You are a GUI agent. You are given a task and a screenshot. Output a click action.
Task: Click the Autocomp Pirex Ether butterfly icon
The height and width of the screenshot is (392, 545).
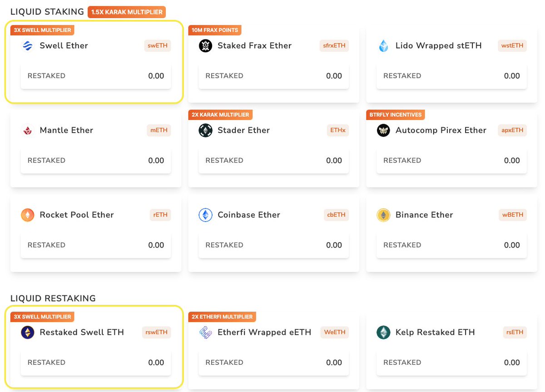pyautogui.click(x=384, y=130)
